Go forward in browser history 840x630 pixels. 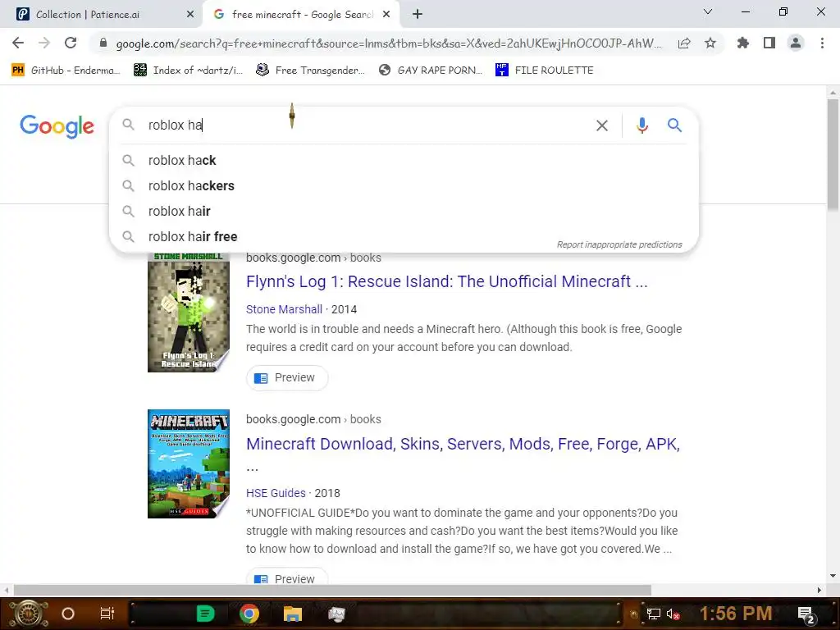click(x=44, y=43)
